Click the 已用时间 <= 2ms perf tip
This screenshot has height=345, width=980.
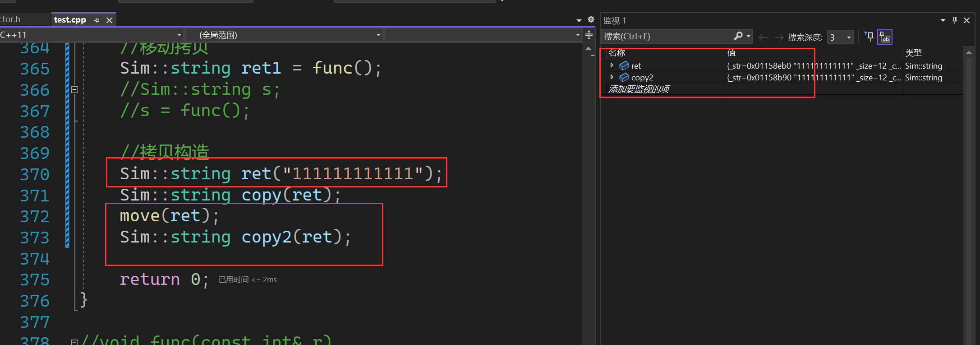coord(248,280)
